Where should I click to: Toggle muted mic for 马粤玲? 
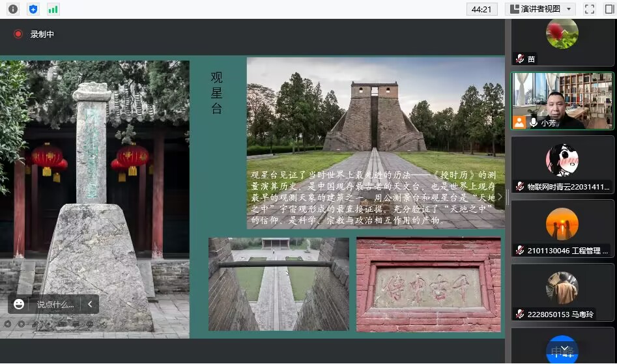[x=519, y=314]
